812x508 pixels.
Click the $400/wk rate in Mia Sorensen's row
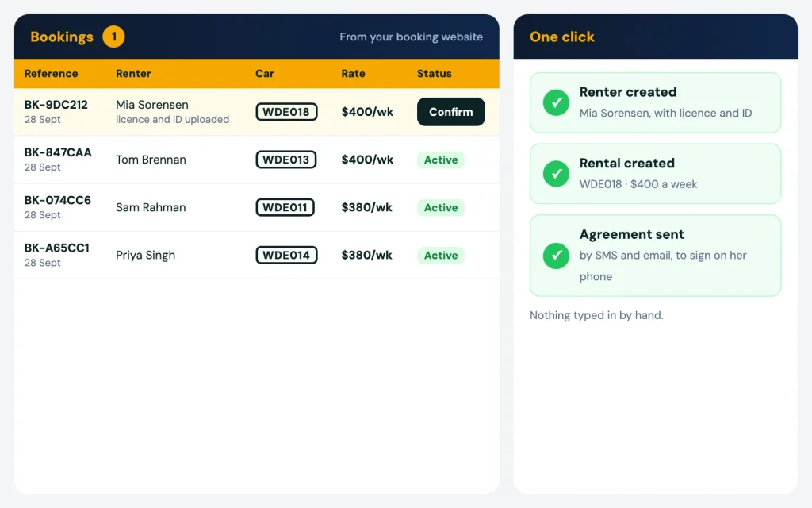pyautogui.click(x=367, y=112)
